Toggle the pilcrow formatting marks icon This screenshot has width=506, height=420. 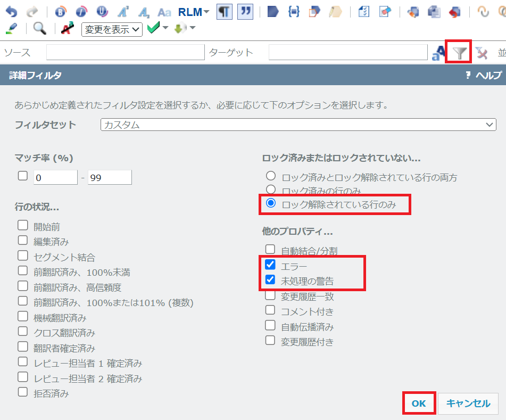(225, 12)
